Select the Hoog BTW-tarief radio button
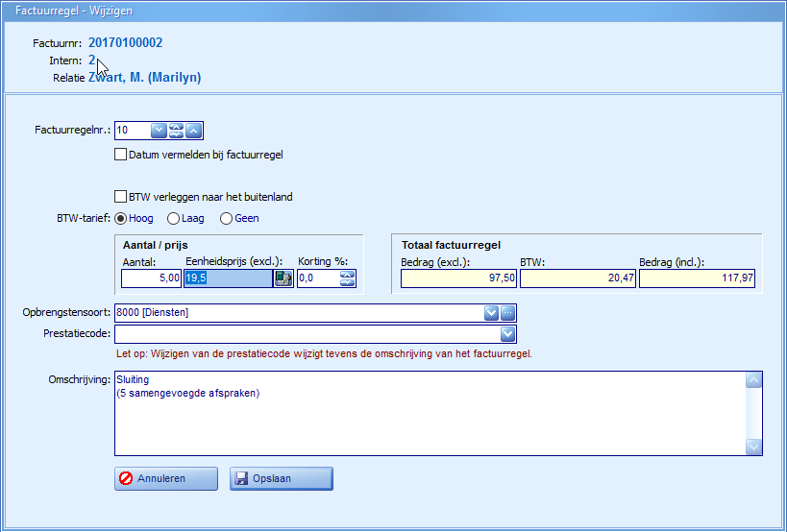 point(121,218)
